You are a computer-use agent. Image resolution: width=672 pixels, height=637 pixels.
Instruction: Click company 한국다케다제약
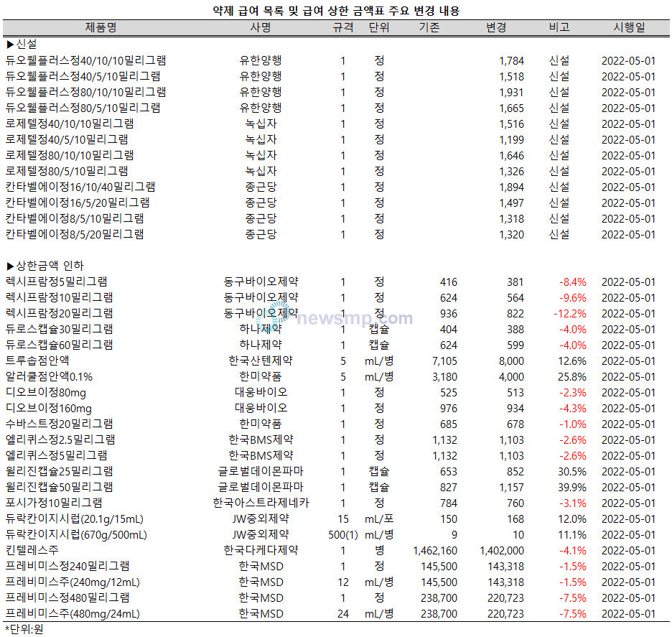pyautogui.click(x=261, y=550)
